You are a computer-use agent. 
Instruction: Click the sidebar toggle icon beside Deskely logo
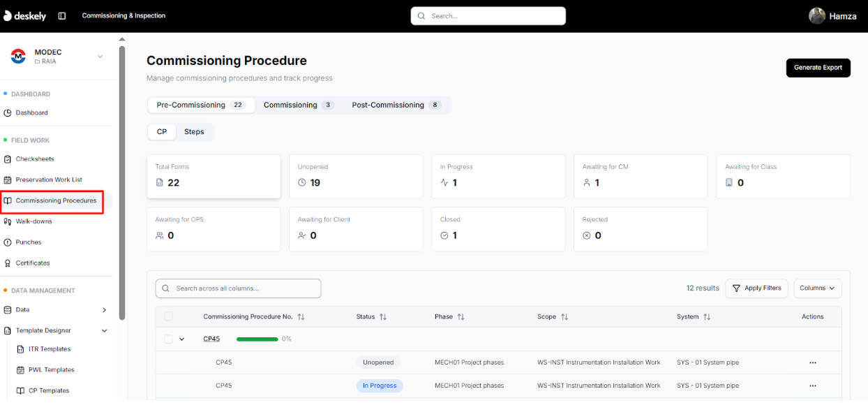(x=62, y=15)
